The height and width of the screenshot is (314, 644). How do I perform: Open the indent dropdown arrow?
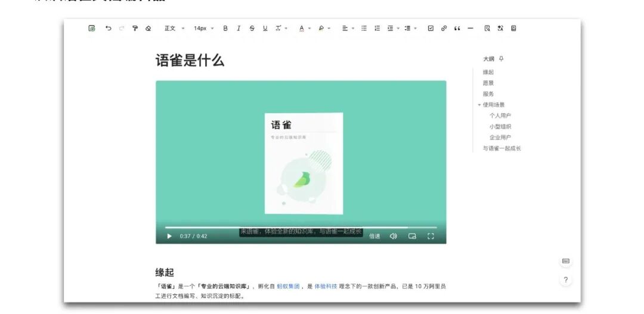[x=398, y=29]
